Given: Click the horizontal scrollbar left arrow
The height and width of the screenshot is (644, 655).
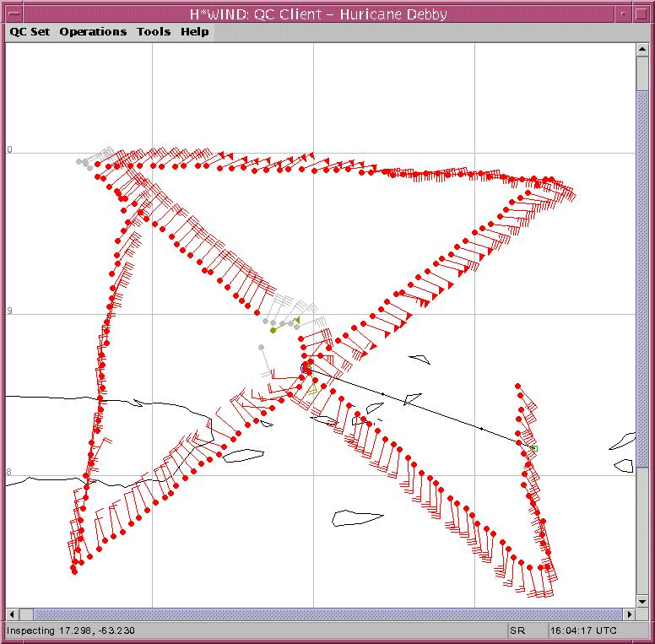Looking at the screenshot, I should coord(13,614).
